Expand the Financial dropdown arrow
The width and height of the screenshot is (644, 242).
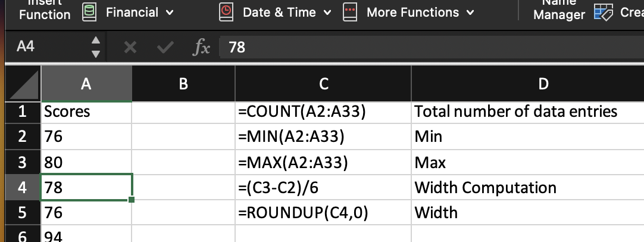tap(170, 13)
